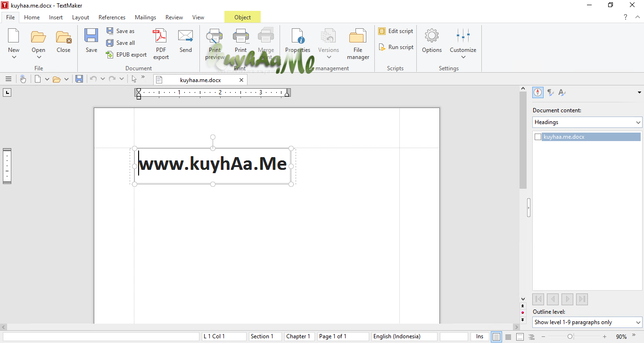Click quick-access floppy save icon
This screenshot has width=644, height=343.
79,79
